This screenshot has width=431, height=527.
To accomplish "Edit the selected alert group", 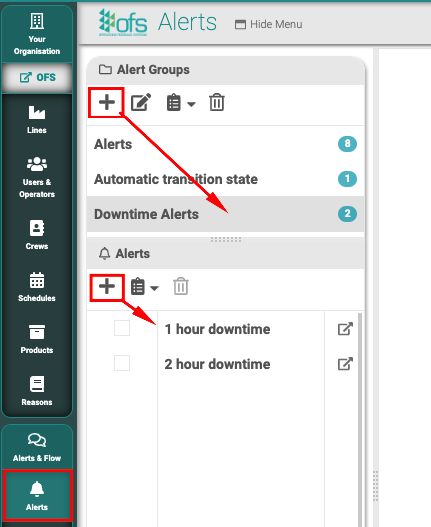I will coord(141,102).
